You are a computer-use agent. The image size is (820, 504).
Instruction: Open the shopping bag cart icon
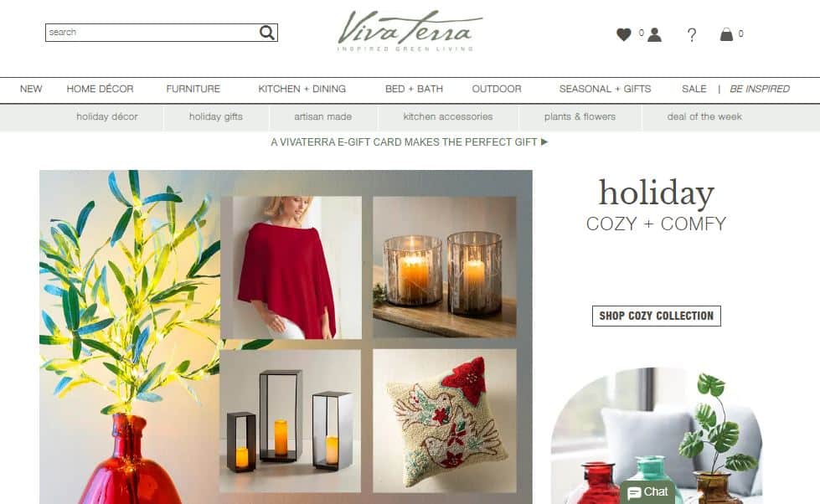tap(726, 34)
